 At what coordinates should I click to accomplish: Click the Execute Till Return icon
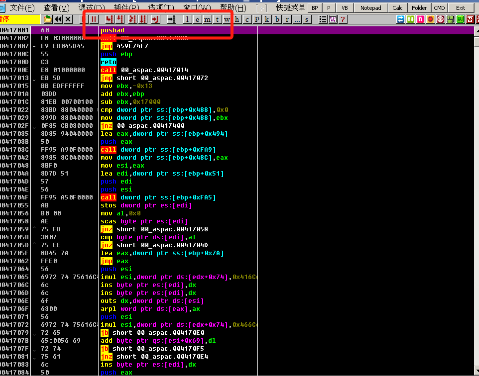(155, 19)
